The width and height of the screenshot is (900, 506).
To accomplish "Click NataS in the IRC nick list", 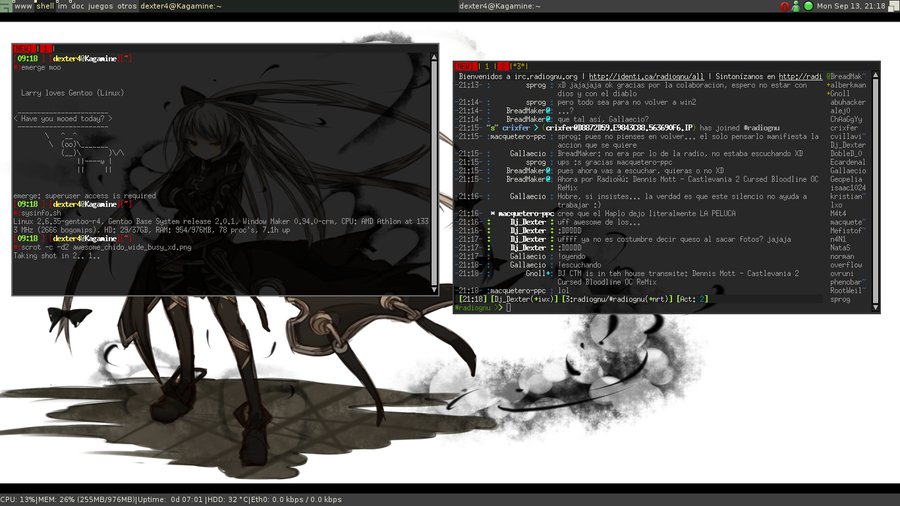I will coord(840,248).
